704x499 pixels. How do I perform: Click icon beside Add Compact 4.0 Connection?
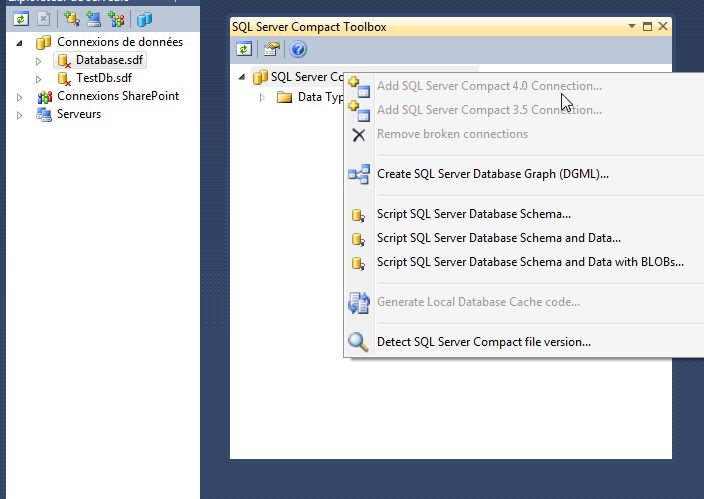tap(359, 87)
